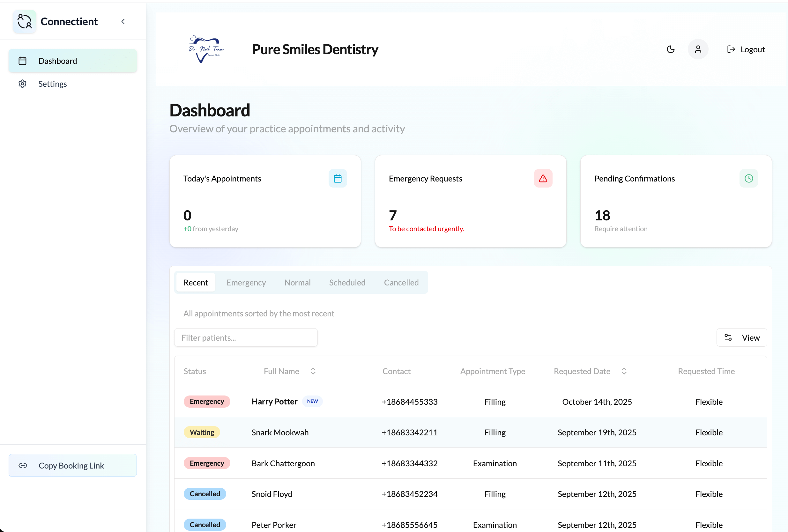Sort by the Requested Date column arrows

point(624,371)
